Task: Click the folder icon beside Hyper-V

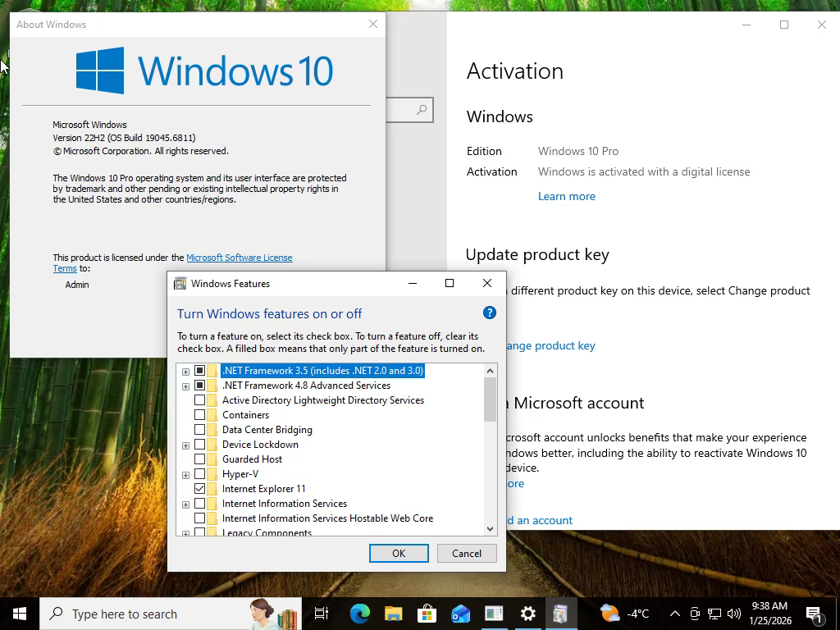Action: (212, 474)
